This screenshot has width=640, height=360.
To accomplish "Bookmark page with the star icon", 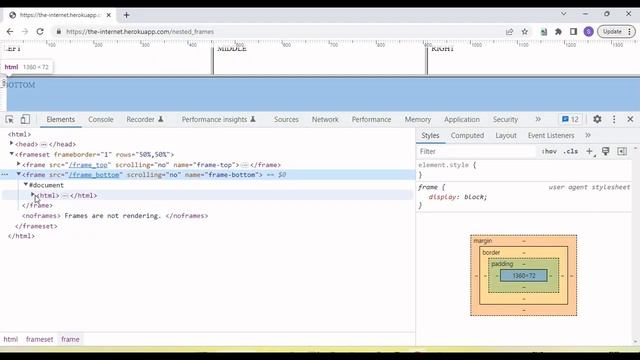I will pos(525,31).
